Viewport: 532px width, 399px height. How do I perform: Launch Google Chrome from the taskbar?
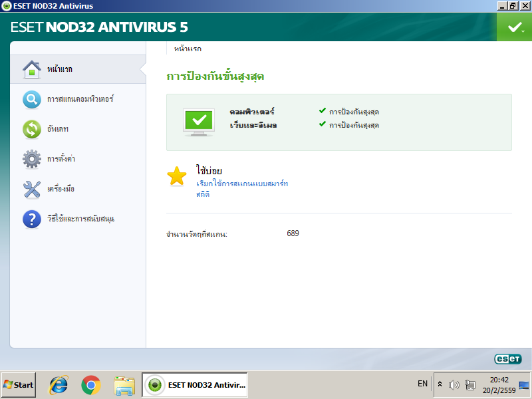pos(91,385)
